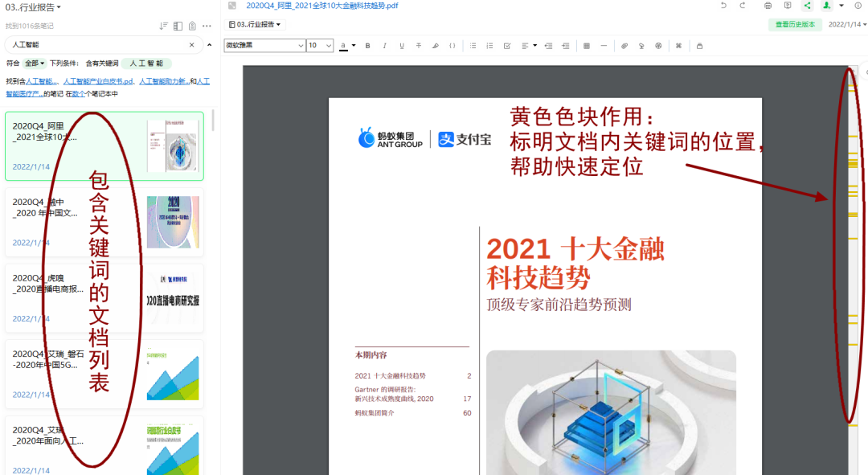Viewport: 868px width, 475px height.
Task: Click the print icon in top bar
Action: 768,6
